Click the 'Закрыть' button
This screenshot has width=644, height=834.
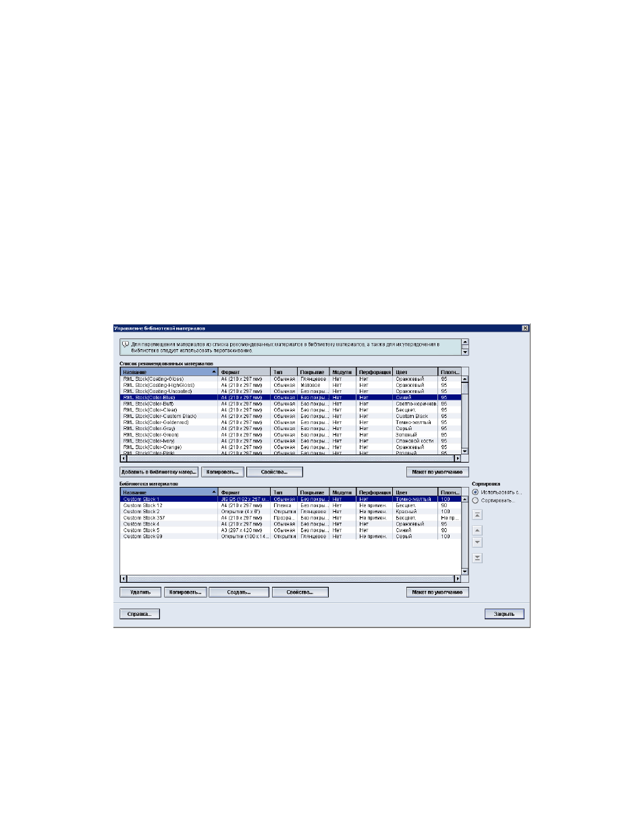[504, 614]
